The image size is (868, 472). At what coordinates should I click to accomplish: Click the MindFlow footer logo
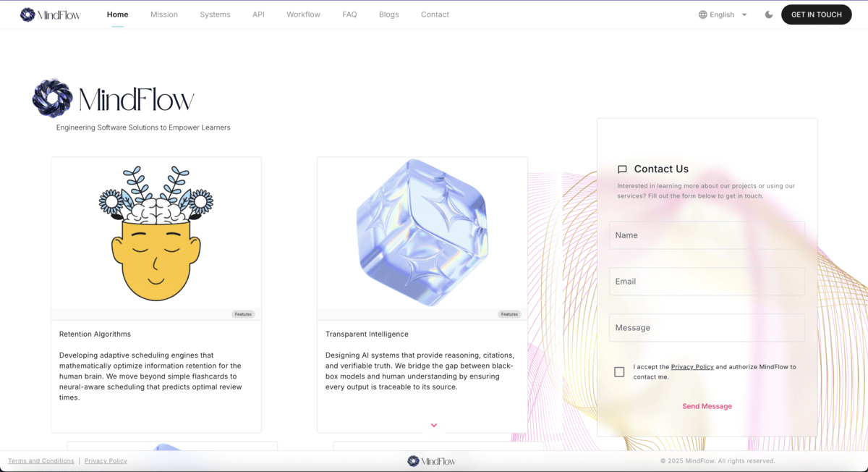432,461
